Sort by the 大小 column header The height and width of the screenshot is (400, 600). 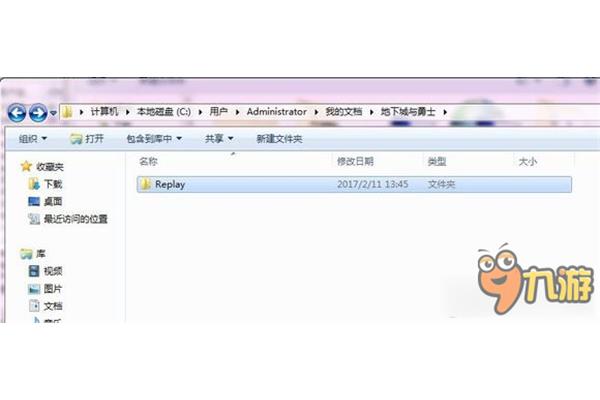click(528, 162)
